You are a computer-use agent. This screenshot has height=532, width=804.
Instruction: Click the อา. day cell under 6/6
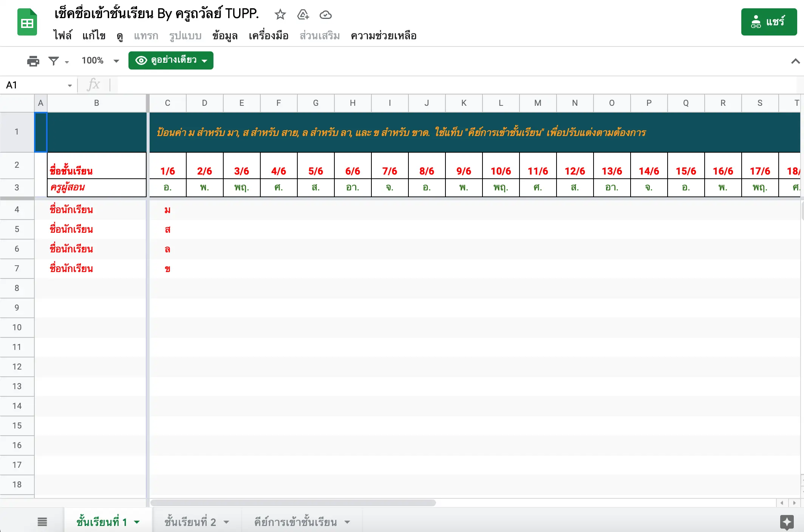(353, 187)
